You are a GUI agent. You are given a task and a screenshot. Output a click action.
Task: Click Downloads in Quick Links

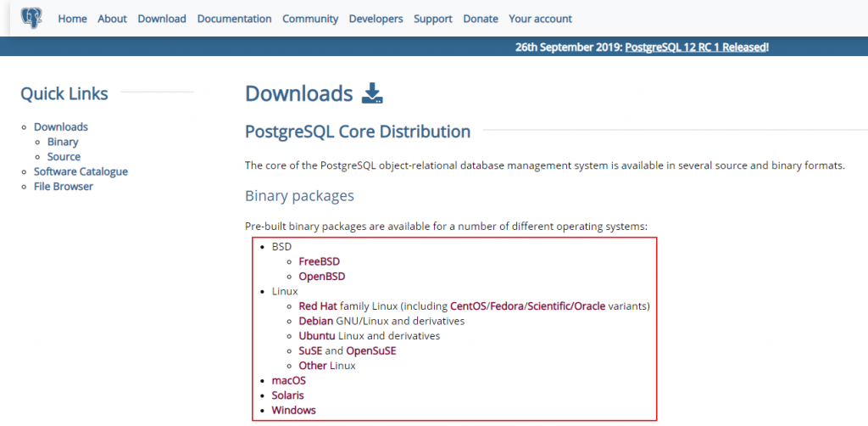coord(61,126)
